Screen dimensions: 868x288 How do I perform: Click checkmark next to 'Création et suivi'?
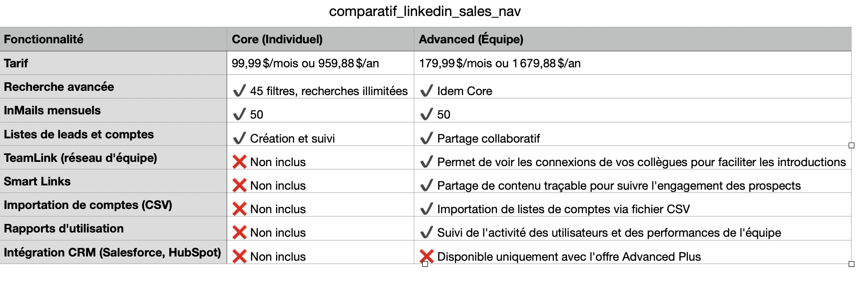239,138
